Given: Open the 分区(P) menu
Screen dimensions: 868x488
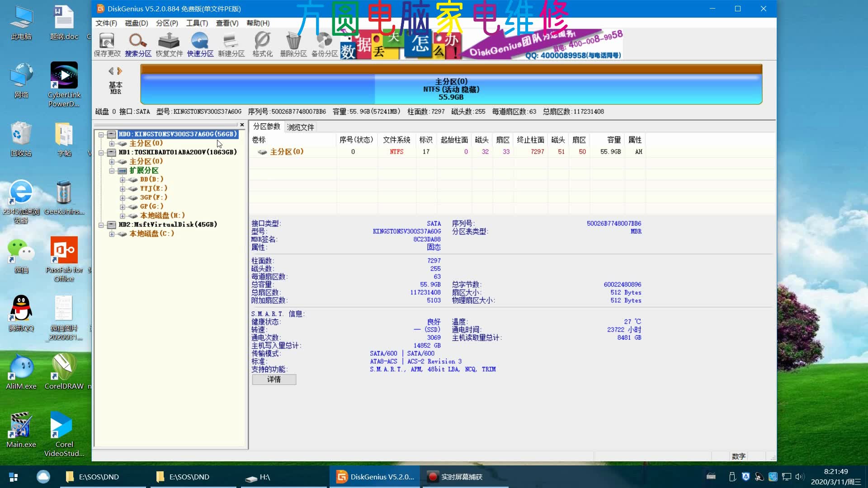Looking at the screenshot, I should [x=167, y=23].
